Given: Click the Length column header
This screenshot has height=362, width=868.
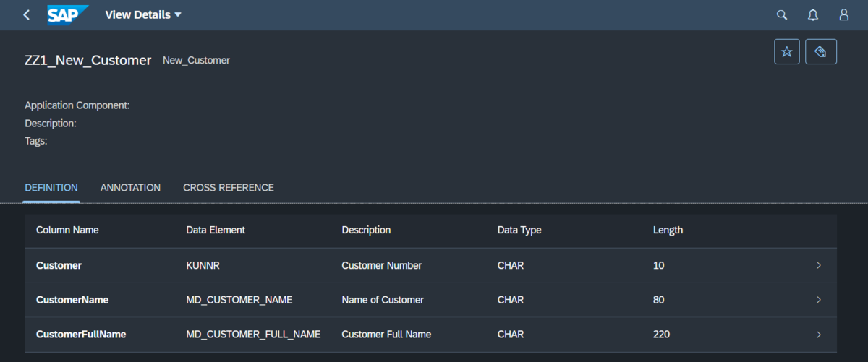Looking at the screenshot, I should point(668,230).
